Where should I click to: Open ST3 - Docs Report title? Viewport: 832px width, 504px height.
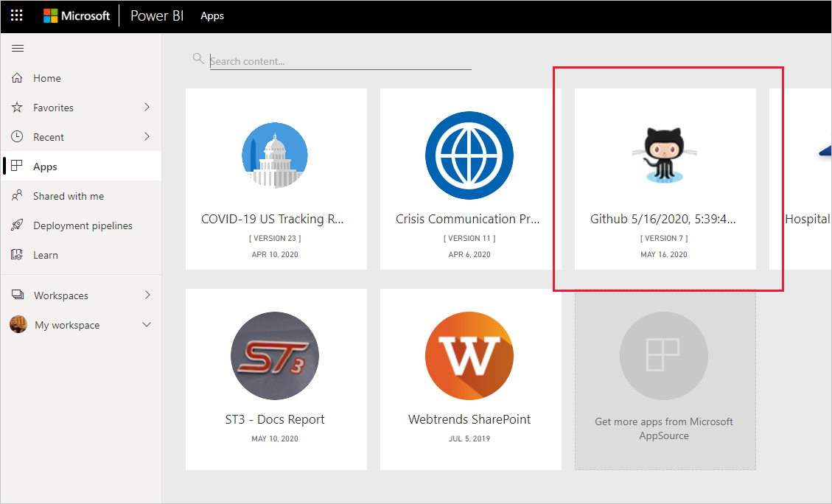click(x=275, y=420)
